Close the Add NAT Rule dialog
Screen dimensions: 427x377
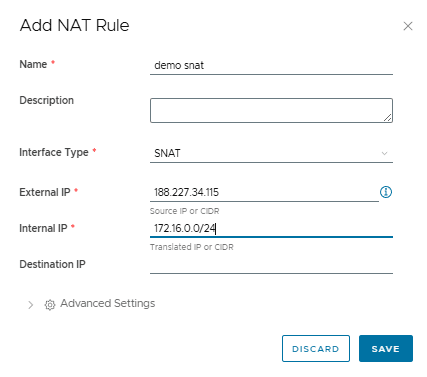(408, 26)
